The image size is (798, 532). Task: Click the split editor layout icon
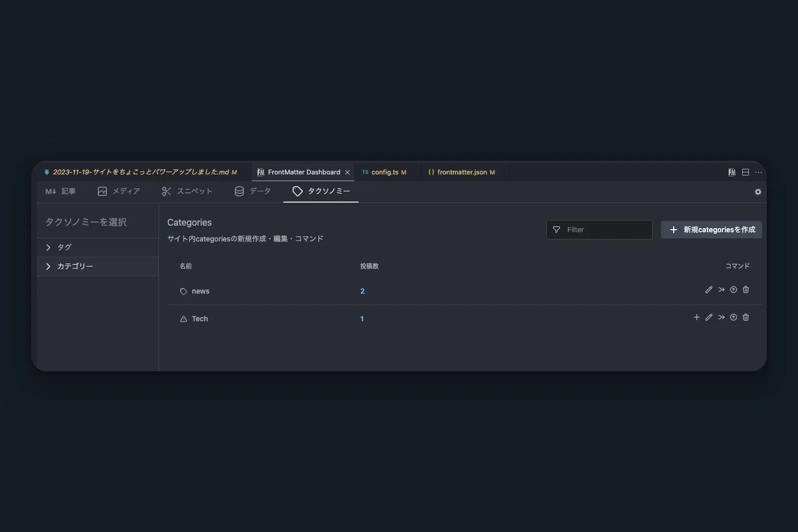pyautogui.click(x=745, y=172)
